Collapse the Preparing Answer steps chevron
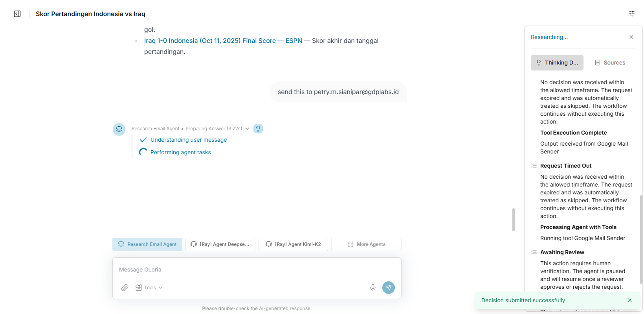The image size is (644, 314). [247, 129]
